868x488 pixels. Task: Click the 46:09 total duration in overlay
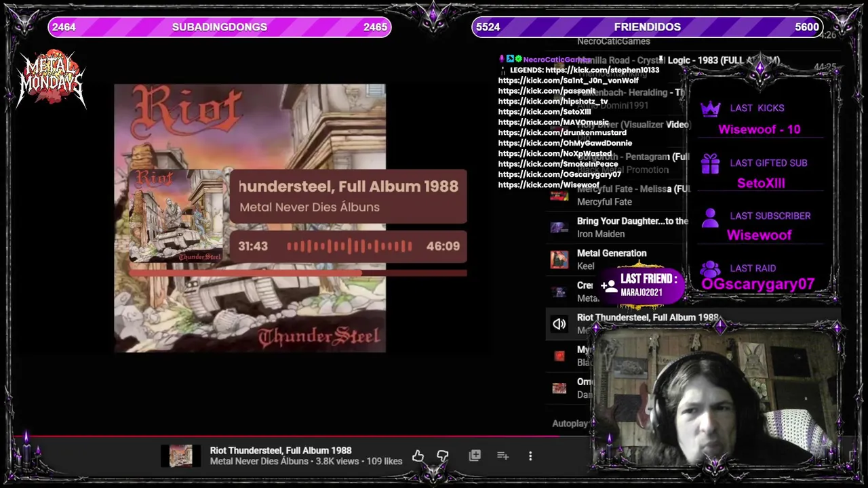pos(443,247)
